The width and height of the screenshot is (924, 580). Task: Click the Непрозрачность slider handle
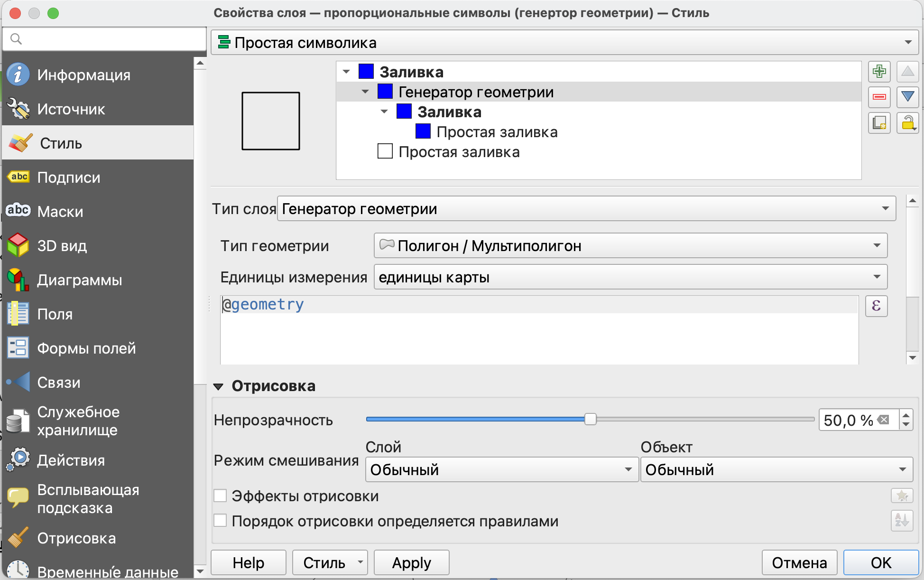tap(590, 419)
